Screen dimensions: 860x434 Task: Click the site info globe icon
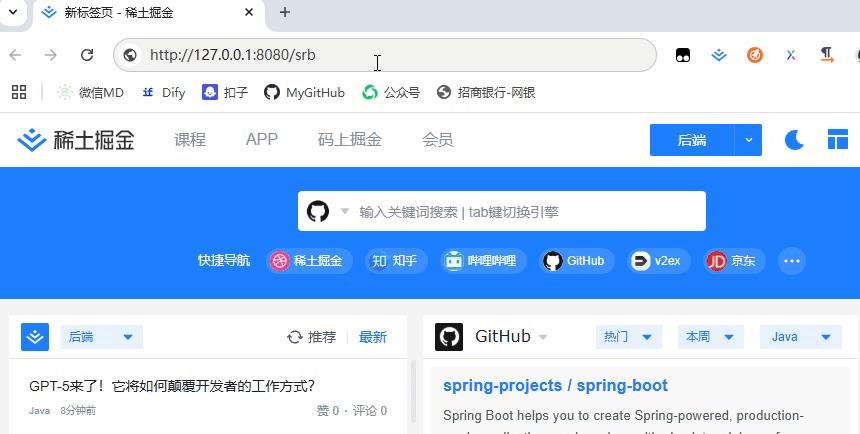130,55
